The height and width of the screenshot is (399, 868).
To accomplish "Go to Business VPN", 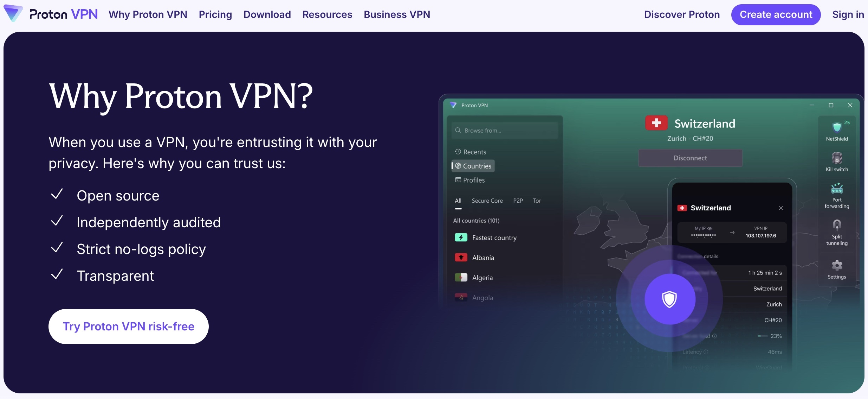I will pos(397,14).
